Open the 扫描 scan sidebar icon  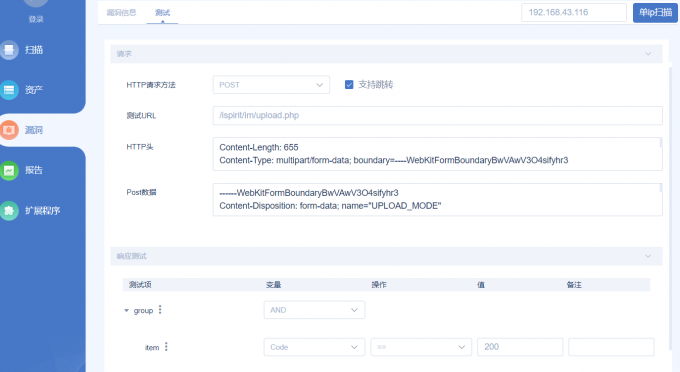[9, 50]
